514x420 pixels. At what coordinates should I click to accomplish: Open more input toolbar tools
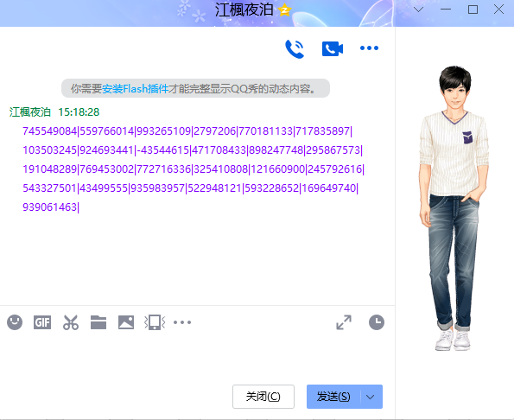182,322
